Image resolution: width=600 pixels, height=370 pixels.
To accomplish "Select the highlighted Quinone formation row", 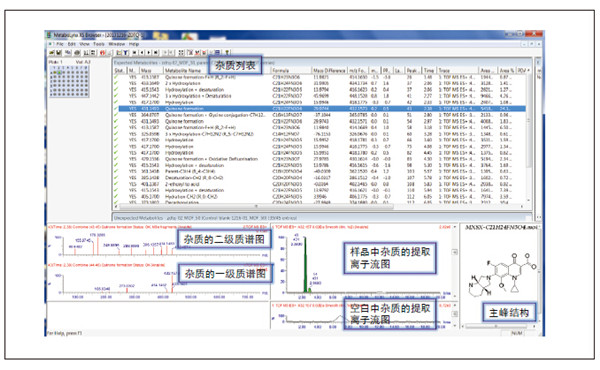I will [321, 109].
